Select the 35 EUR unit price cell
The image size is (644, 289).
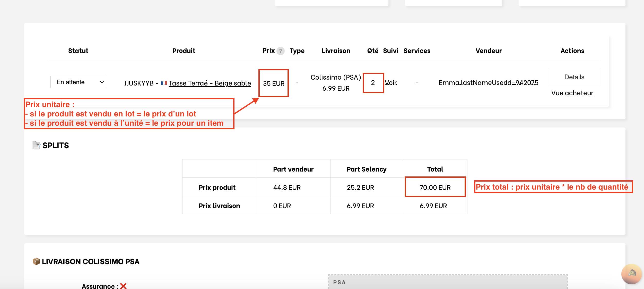click(273, 83)
